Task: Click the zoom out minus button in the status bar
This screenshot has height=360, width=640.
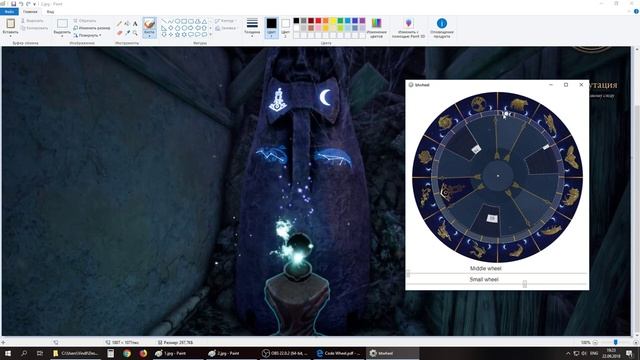Action: [x=596, y=342]
